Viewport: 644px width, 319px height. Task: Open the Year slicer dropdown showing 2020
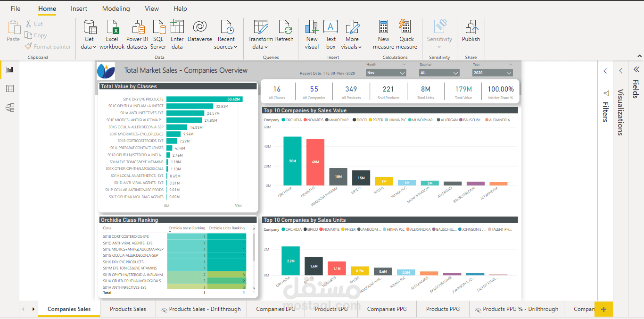click(x=493, y=73)
